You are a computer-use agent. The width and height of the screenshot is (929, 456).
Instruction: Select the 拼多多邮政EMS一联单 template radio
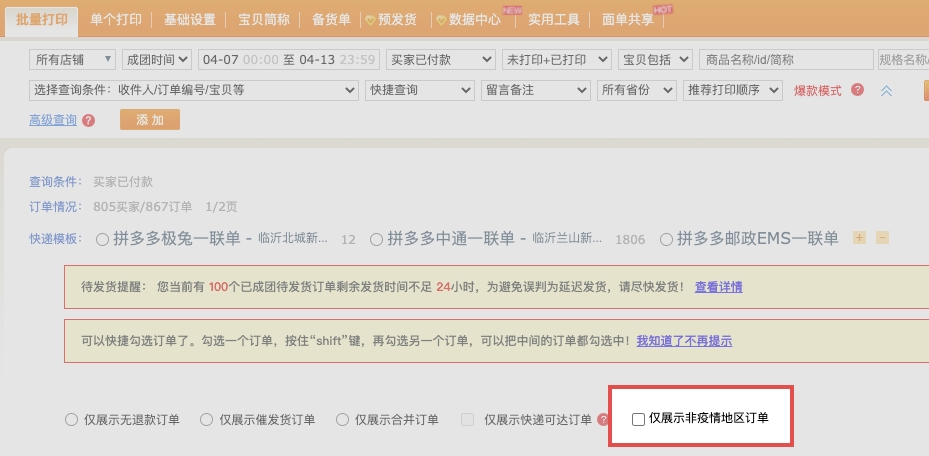(667, 239)
